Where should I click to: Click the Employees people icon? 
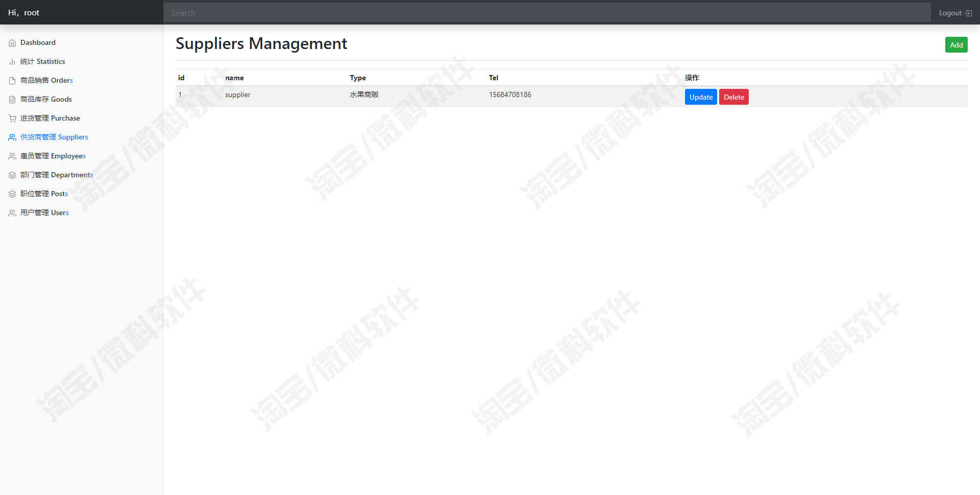click(x=12, y=156)
